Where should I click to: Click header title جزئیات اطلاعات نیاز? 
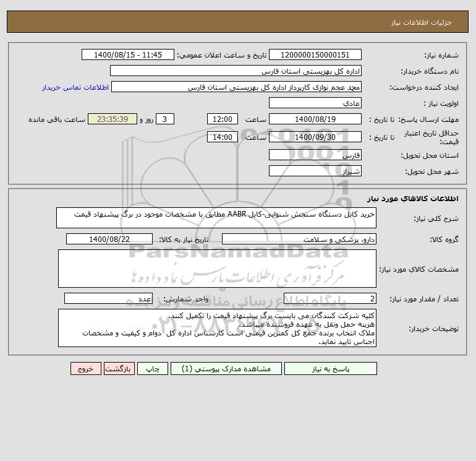click(422, 22)
